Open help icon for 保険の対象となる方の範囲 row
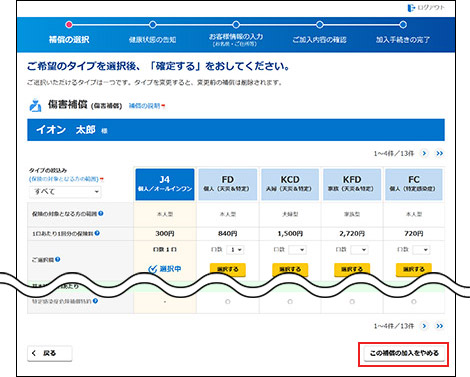The height and width of the screenshot is (377, 470). click(x=101, y=213)
